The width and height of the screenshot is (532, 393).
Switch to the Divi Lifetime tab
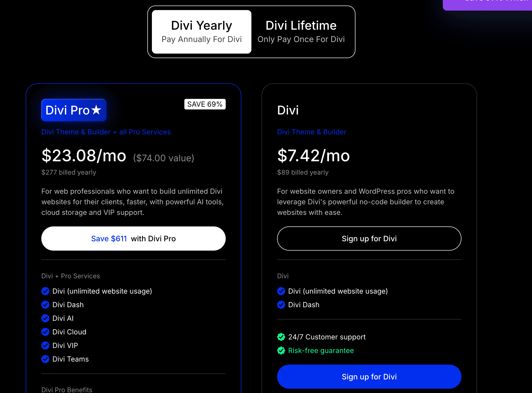(x=301, y=32)
